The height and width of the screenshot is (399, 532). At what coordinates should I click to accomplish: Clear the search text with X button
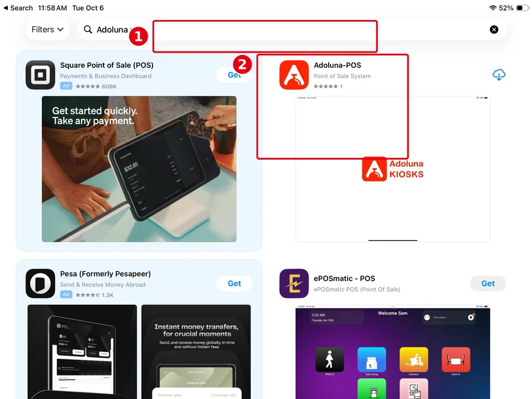[494, 30]
